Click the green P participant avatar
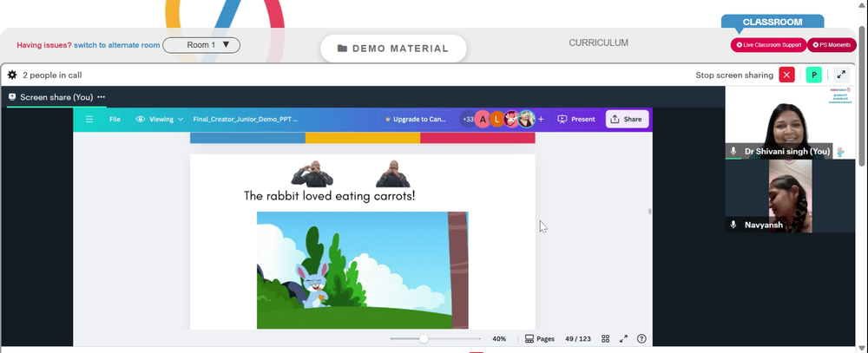 tap(814, 75)
